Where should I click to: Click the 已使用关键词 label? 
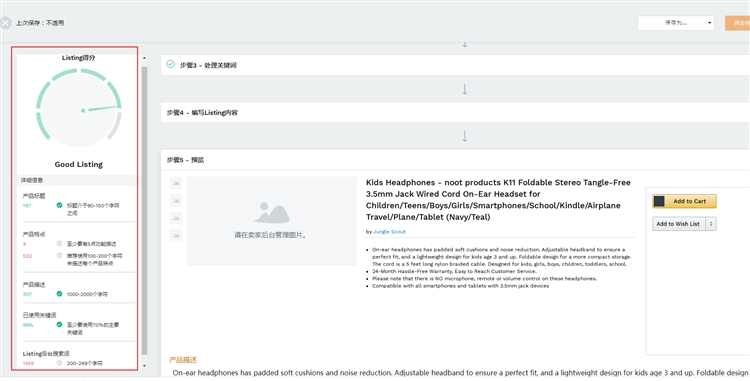click(x=40, y=315)
